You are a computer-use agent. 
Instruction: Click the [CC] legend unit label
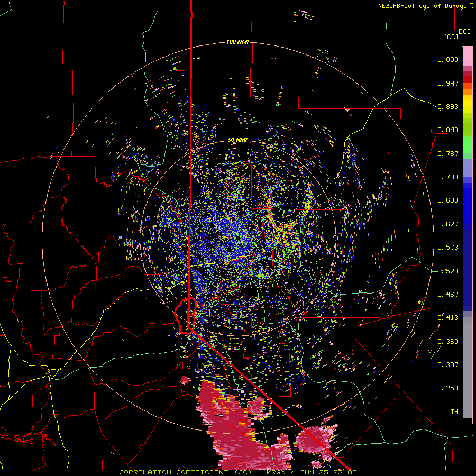point(452,36)
